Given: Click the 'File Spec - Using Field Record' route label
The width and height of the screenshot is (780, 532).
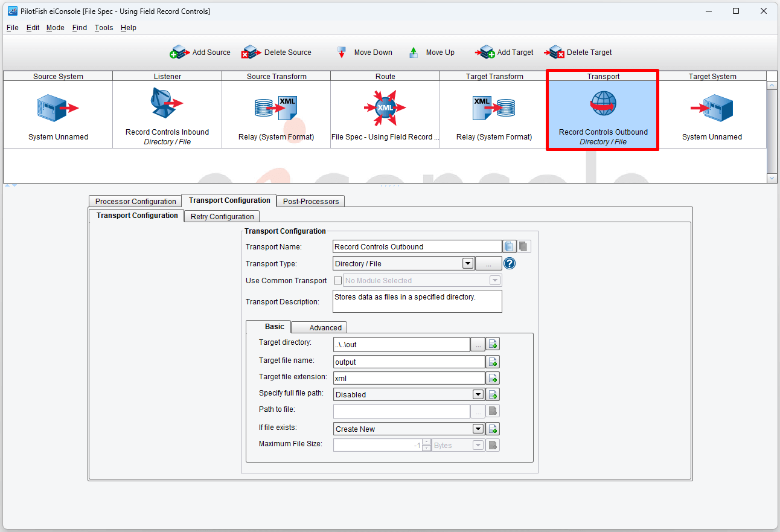Looking at the screenshot, I should pos(385,137).
